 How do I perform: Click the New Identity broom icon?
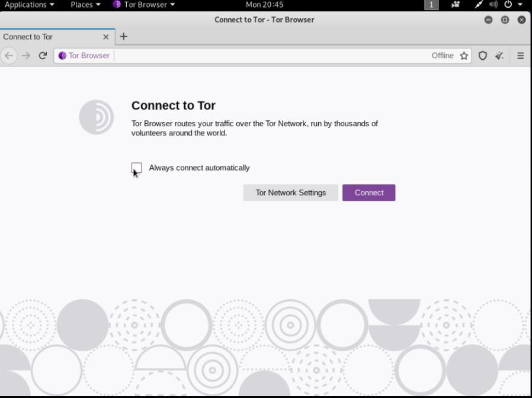[x=499, y=56]
